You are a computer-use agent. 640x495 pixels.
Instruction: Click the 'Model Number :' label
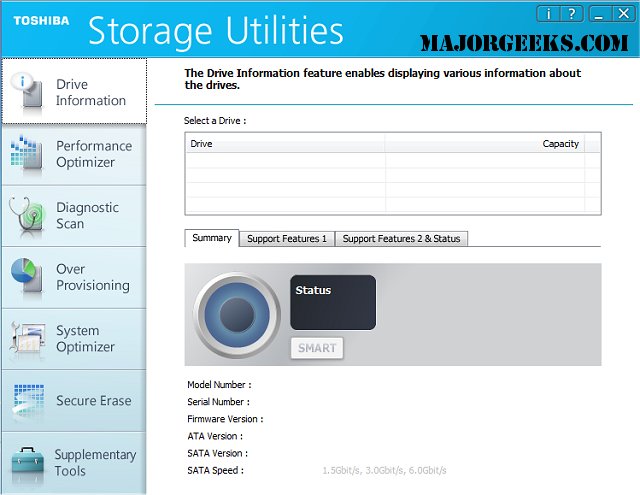coord(219,385)
